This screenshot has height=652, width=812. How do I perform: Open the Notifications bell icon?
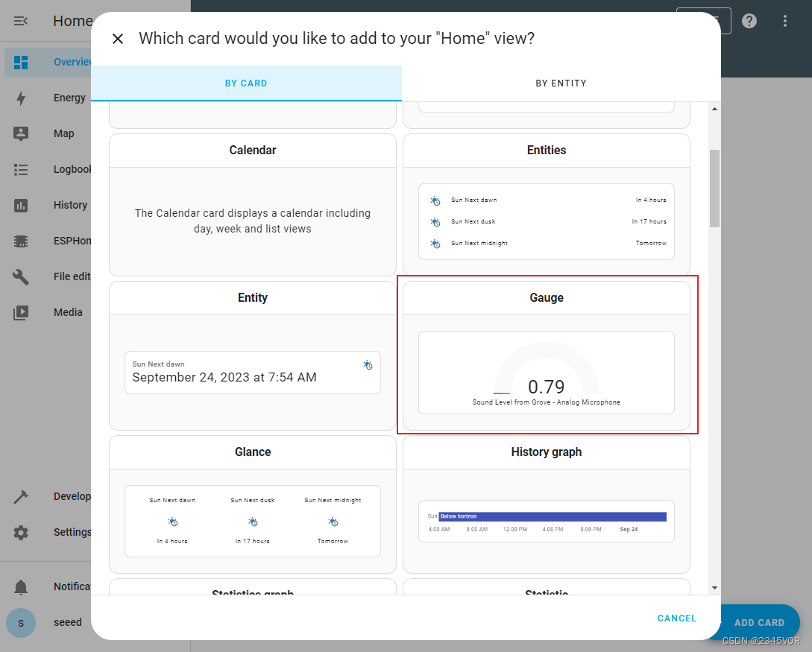point(21,586)
